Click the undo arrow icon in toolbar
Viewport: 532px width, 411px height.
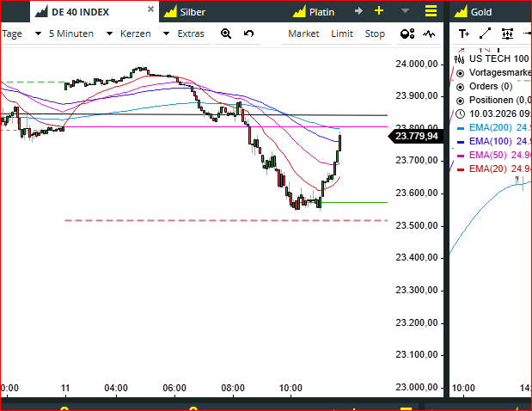click(x=249, y=34)
